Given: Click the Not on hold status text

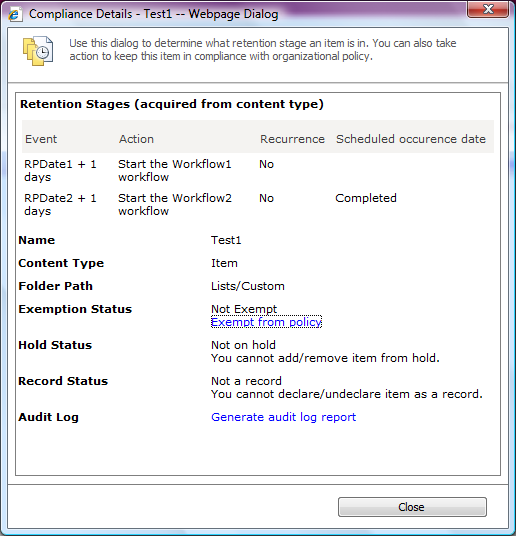Looking at the screenshot, I should [243, 345].
